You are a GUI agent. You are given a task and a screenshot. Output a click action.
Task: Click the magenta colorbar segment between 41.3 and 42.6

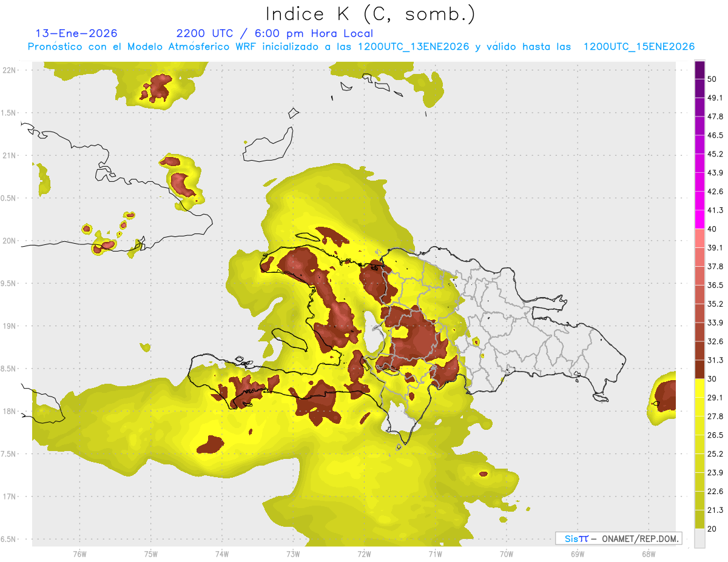699,201
